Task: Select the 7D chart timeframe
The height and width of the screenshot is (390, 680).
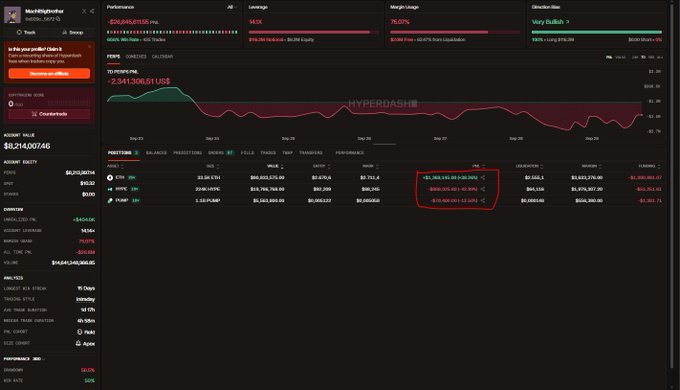Action: coord(643,57)
